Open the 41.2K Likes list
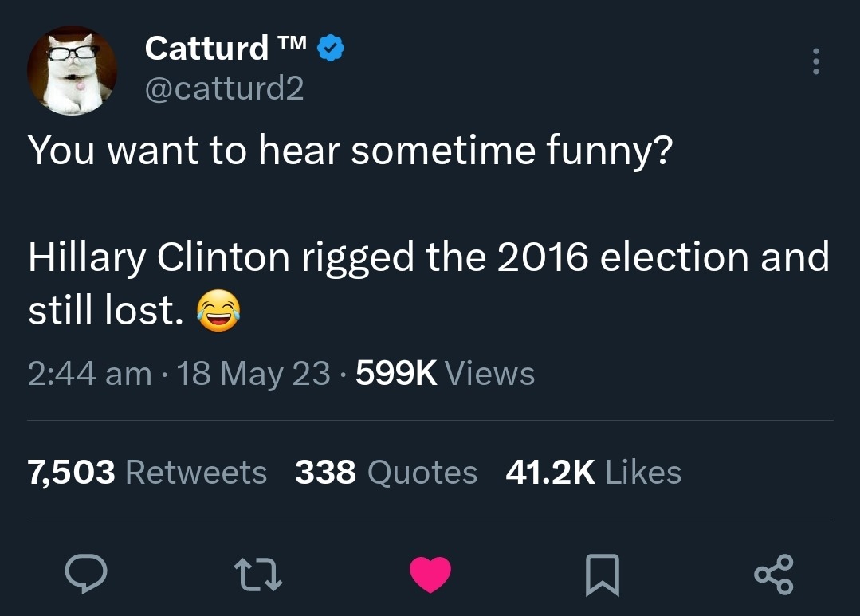Screen dimensions: 860x616 pos(593,473)
